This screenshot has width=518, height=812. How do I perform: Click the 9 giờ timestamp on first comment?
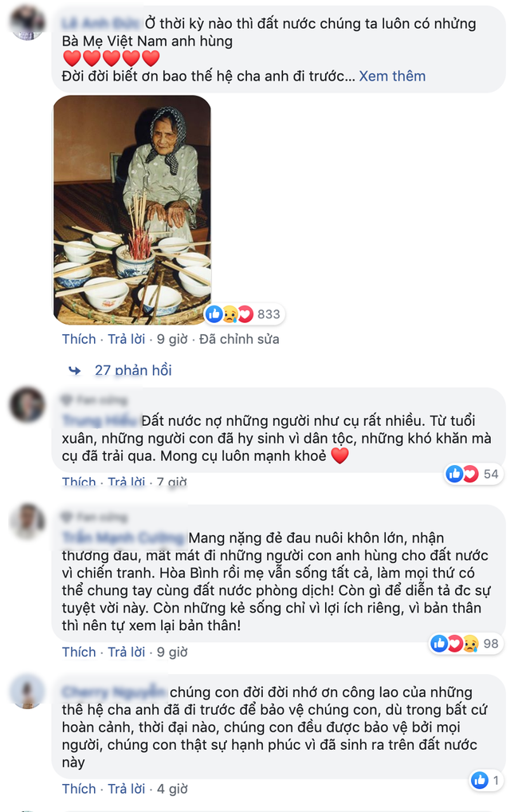tap(172, 339)
